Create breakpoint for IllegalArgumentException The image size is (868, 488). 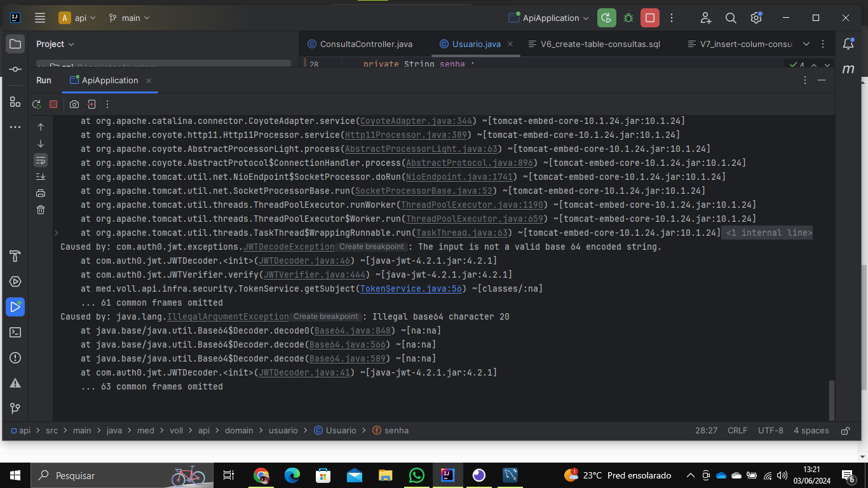coord(325,316)
